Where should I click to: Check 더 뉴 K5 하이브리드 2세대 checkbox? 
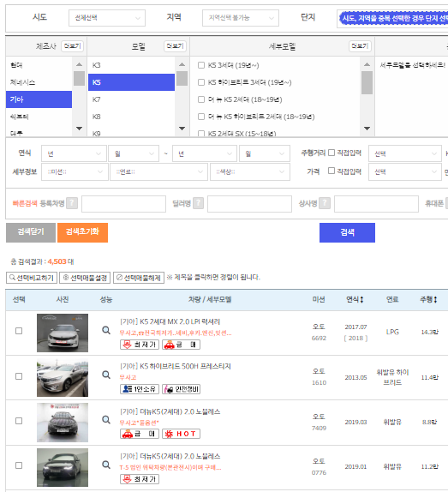click(201, 117)
